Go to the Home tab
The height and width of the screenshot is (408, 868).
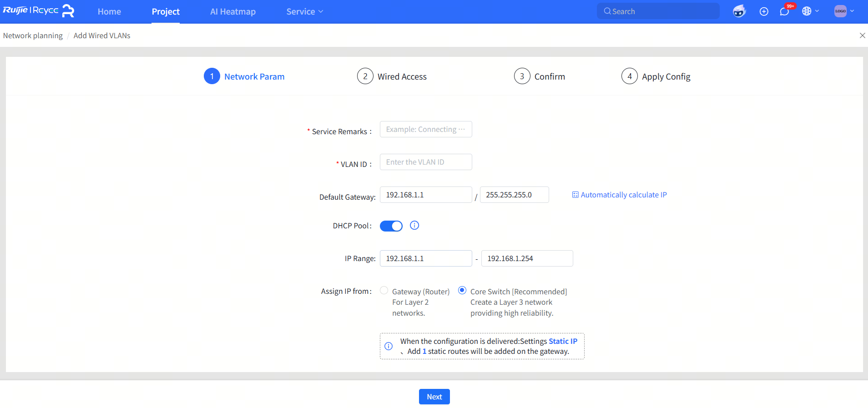click(x=109, y=11)
